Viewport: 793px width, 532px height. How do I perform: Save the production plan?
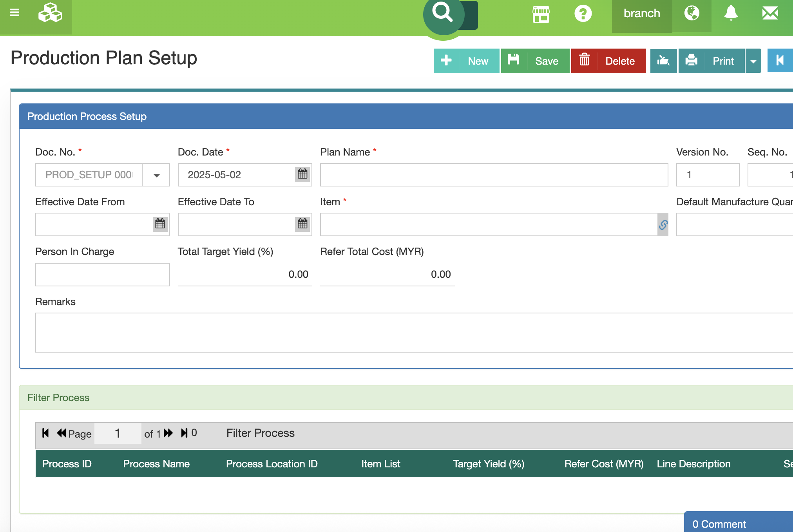point(535,61)
